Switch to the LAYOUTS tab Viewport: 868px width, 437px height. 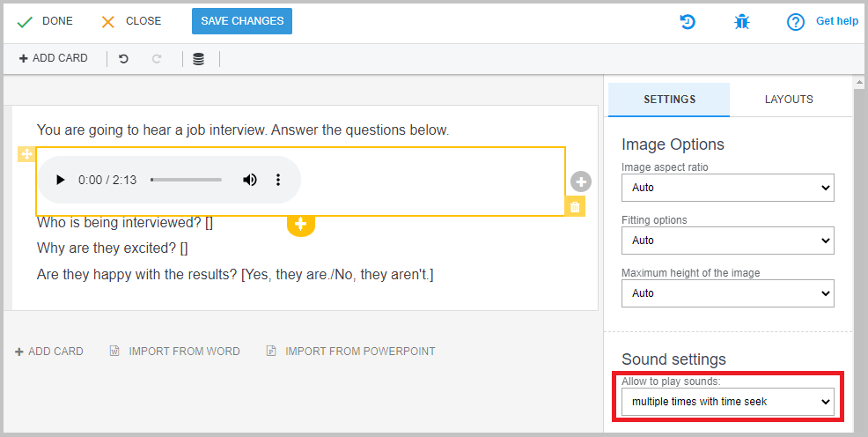(x=789, y=100)
